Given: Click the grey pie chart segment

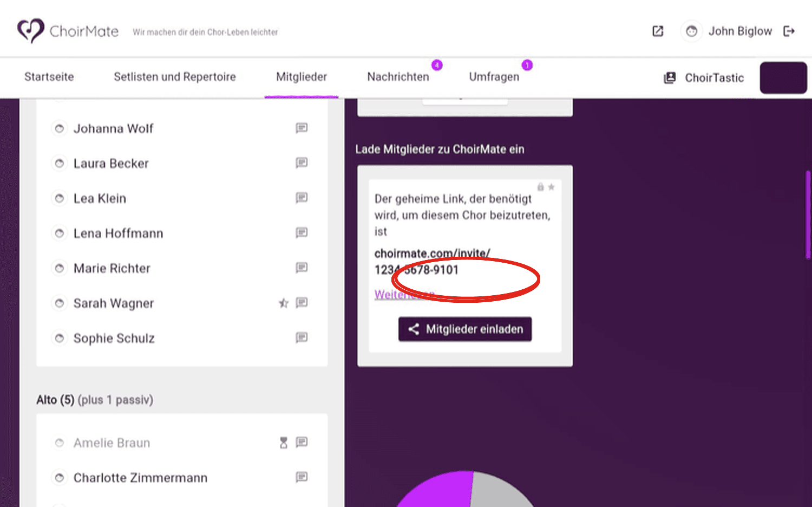Looking at the screenshot, I should tap(501, 492).
